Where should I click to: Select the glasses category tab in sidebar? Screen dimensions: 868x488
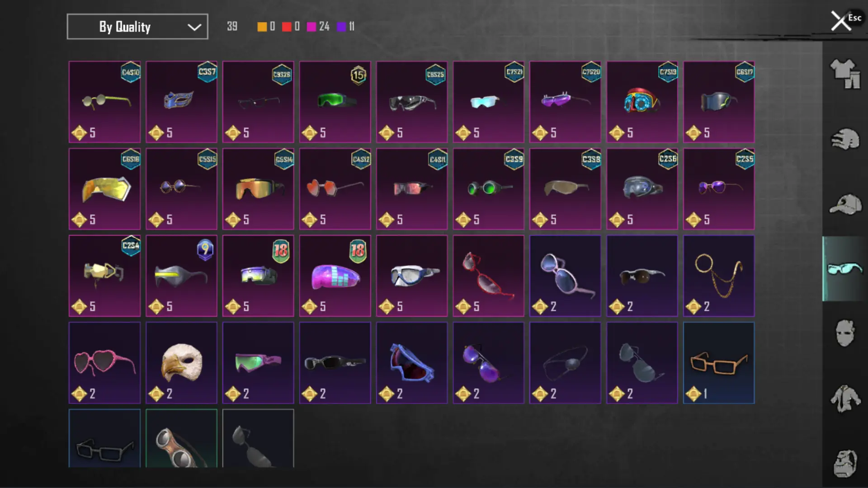pyautogui.click(x=845, y=269)
